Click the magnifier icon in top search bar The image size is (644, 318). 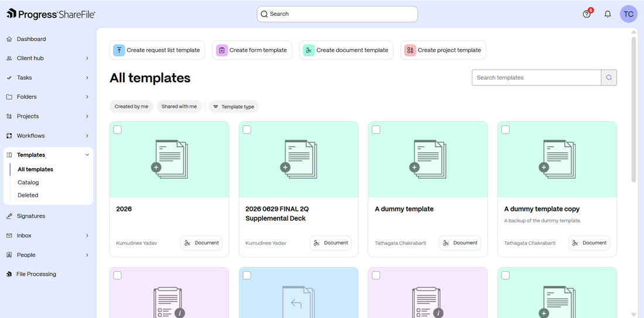(264, 14)
